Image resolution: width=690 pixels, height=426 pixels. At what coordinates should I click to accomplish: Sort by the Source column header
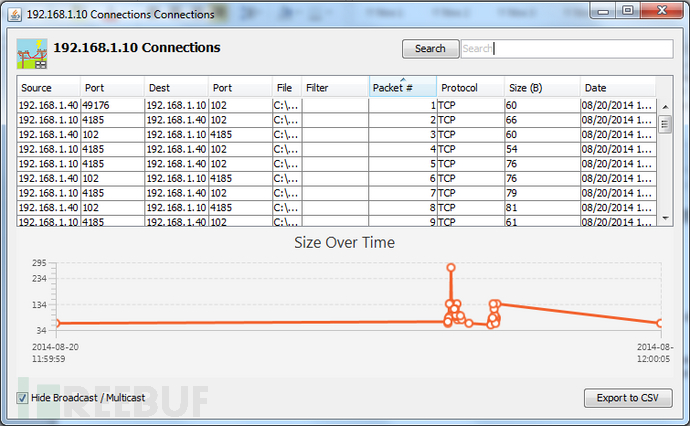click(x=48, y=88)
